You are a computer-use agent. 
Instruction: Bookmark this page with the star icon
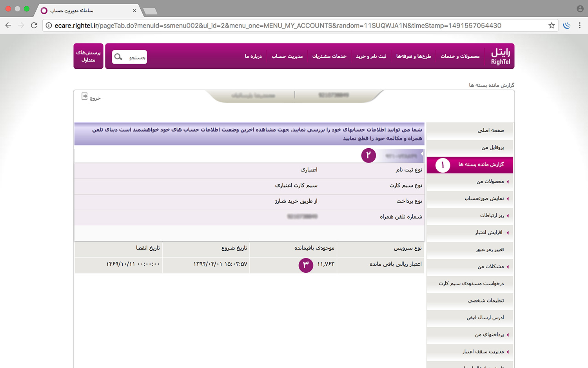(552, 26)
